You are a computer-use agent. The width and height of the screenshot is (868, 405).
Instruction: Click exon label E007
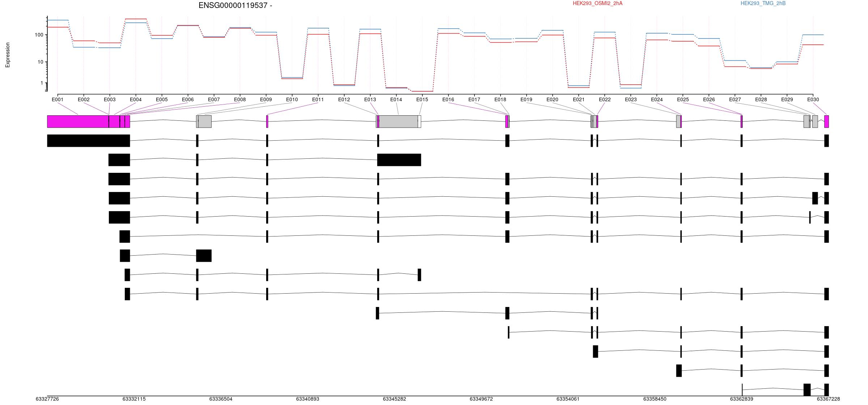coord(214,99)
